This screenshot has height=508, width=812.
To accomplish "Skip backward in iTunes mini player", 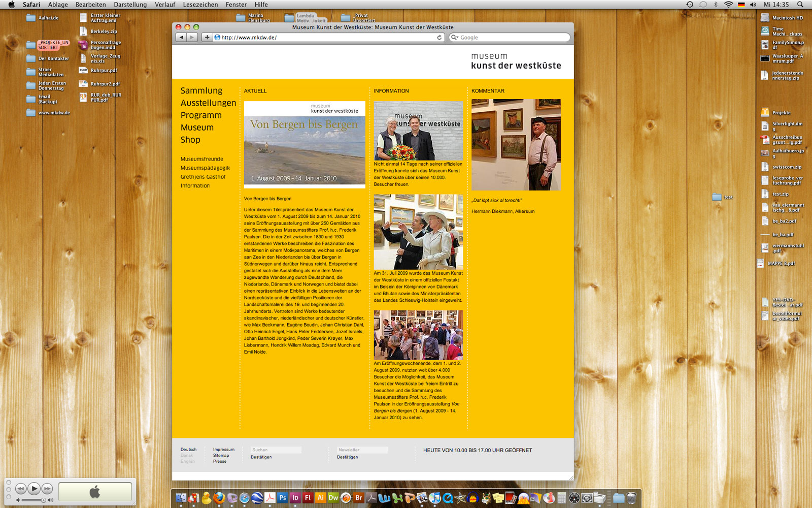I will (x=21, y=489).
